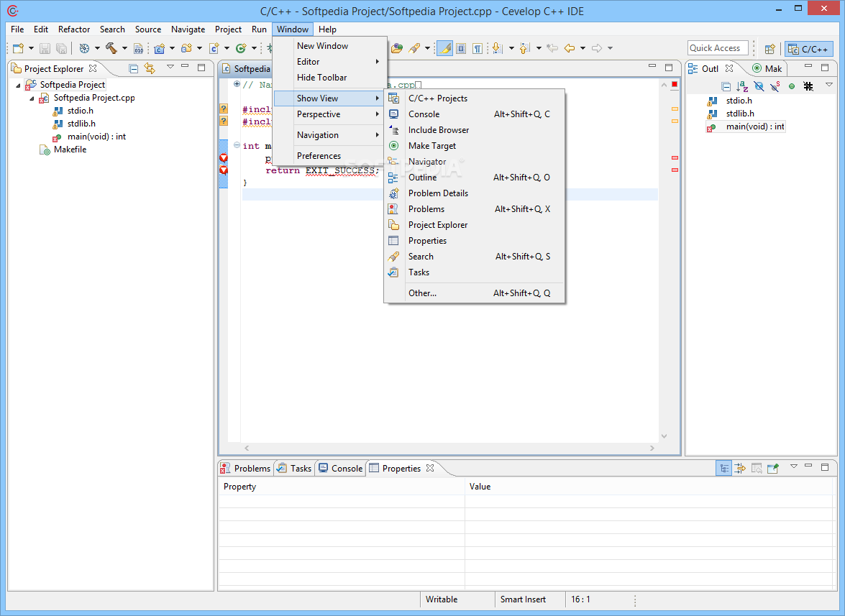845x616 pixels.
Task: Open the Help menu
Action: click(x=327, y=29)
